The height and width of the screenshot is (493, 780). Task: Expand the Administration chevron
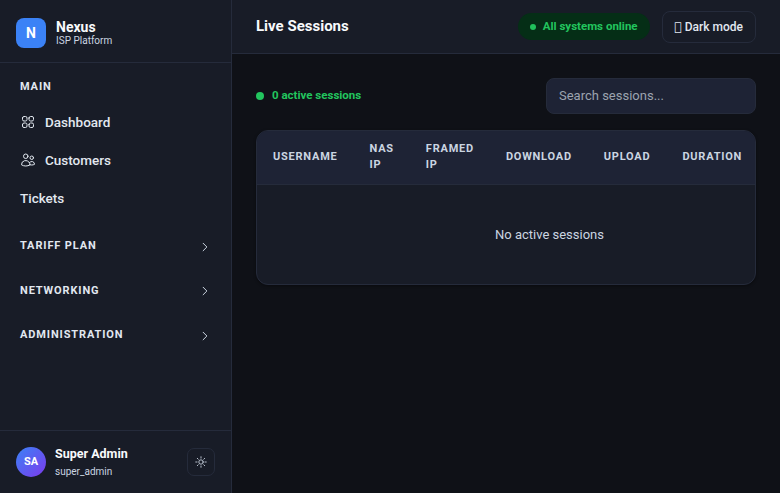click(204, 336)
